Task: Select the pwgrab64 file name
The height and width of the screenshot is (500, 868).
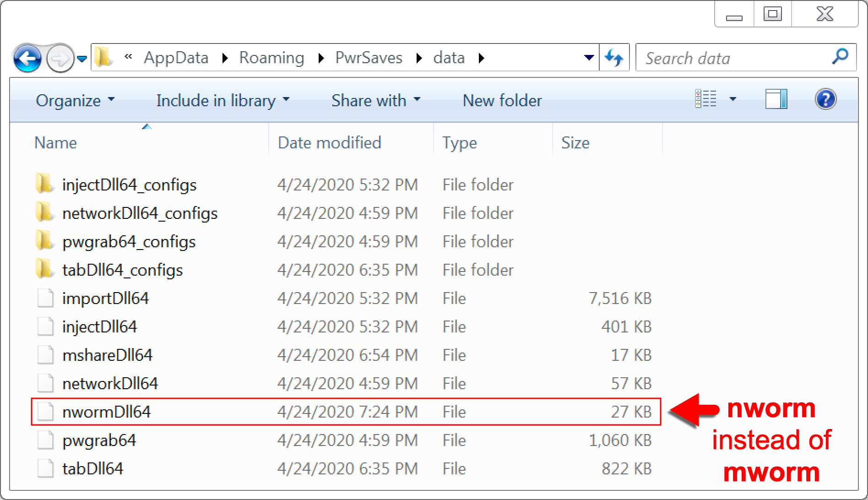Action: [x=99, y=440]
